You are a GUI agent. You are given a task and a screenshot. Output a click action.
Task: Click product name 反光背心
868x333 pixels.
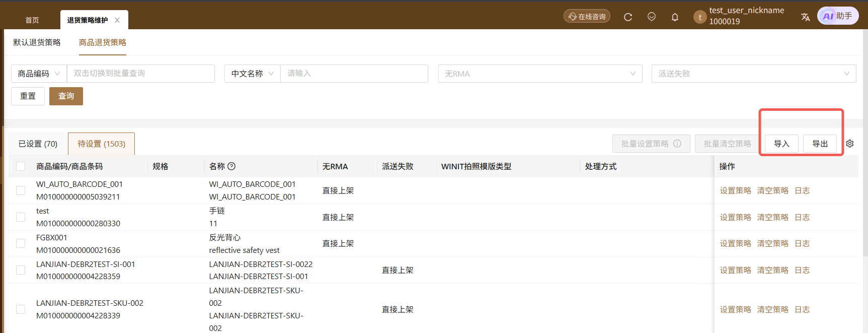pos(225,237)
